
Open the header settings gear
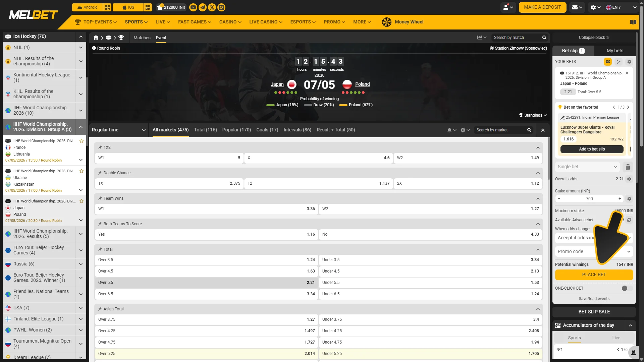(595, 7)
